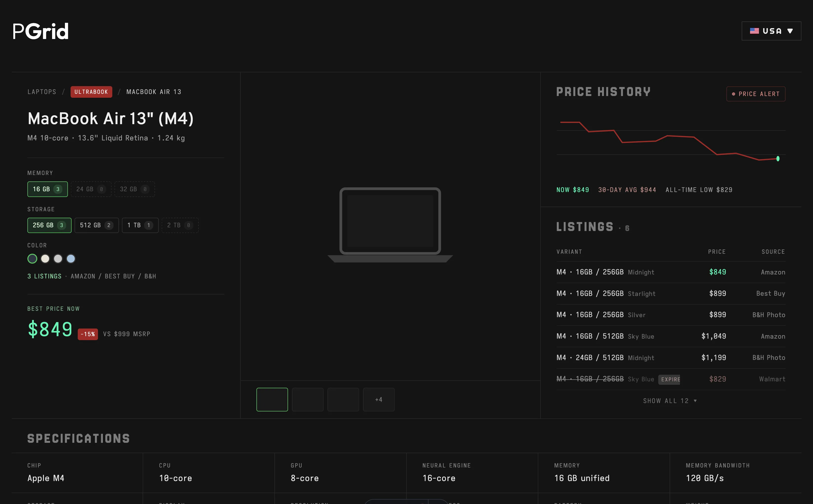Image resolution: width=813 pixels, height=504 pixels.
Task: Open the Ultrabook category tag
Action: click(91, 92)
